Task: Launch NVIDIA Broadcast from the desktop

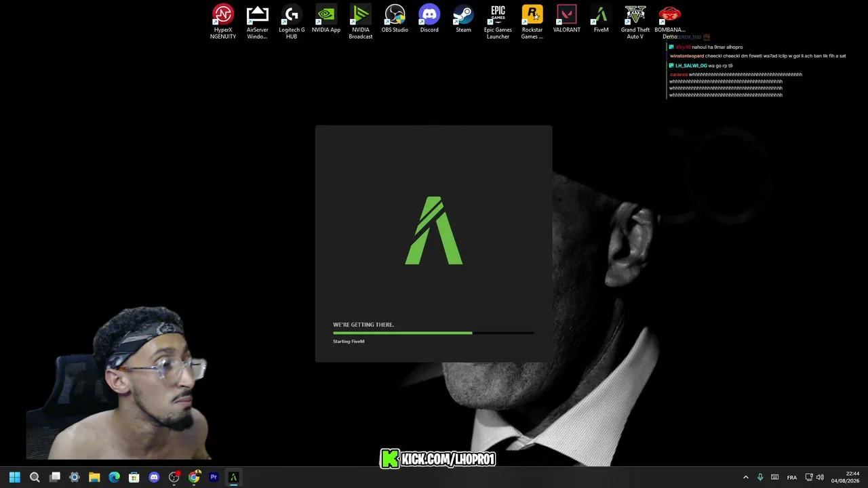Action: pos(361,22)
